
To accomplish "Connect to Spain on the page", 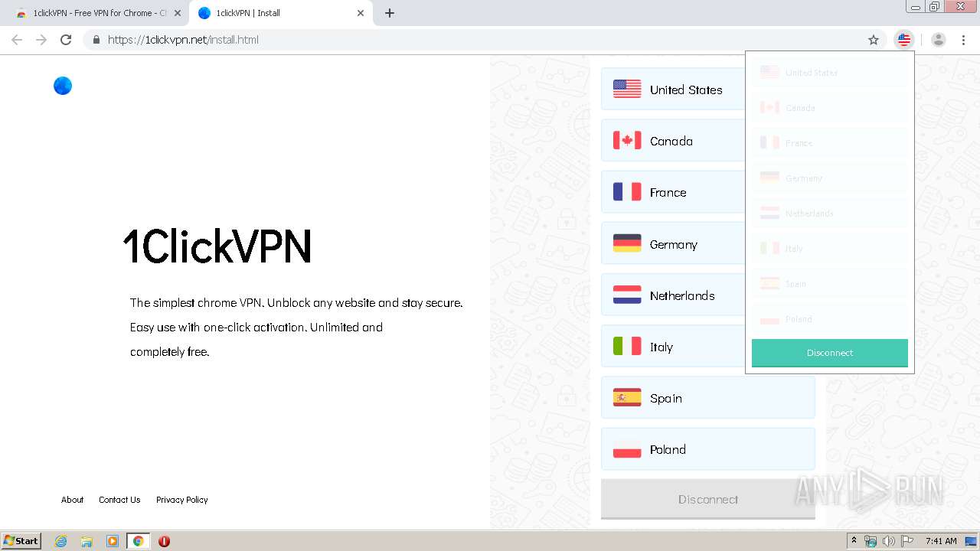I will (707, 398).
